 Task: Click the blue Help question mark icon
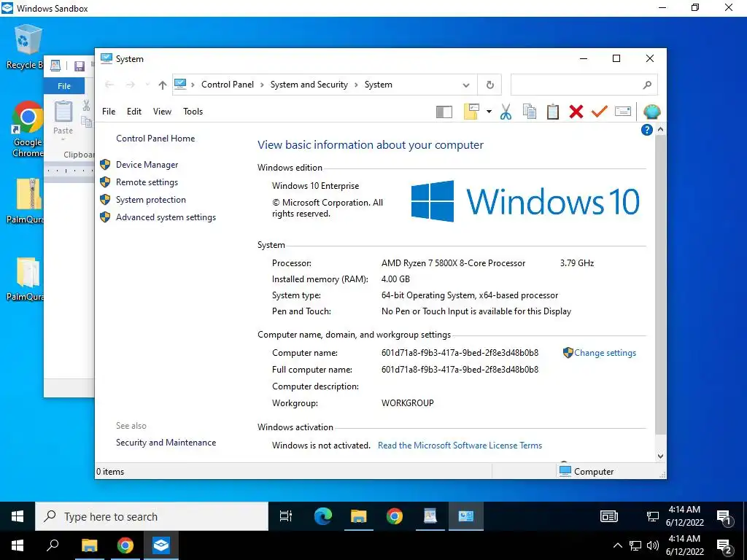[646, 130]
